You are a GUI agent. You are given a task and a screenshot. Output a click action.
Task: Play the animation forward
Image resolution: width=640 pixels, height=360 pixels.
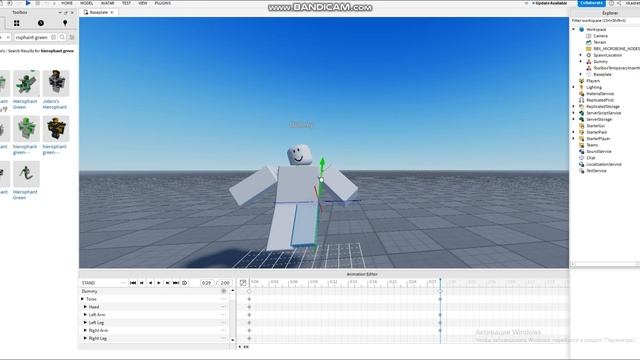[159, 283]
